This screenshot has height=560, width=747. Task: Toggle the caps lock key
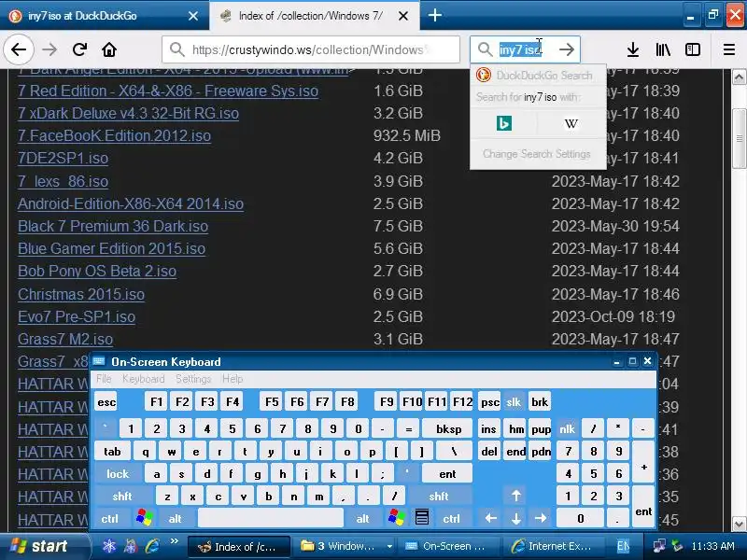pos(118,474)
